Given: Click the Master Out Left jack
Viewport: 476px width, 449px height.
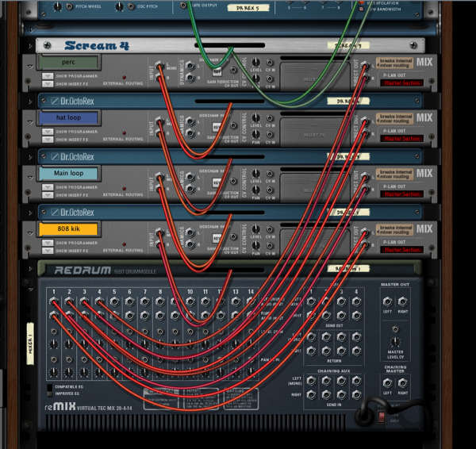Looking at the screenshot, I should click(387, 301).
